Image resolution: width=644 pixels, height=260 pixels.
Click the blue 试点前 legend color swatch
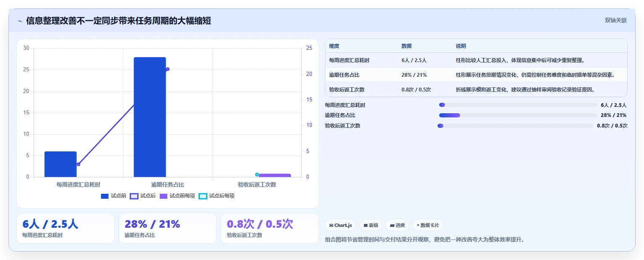105,196
